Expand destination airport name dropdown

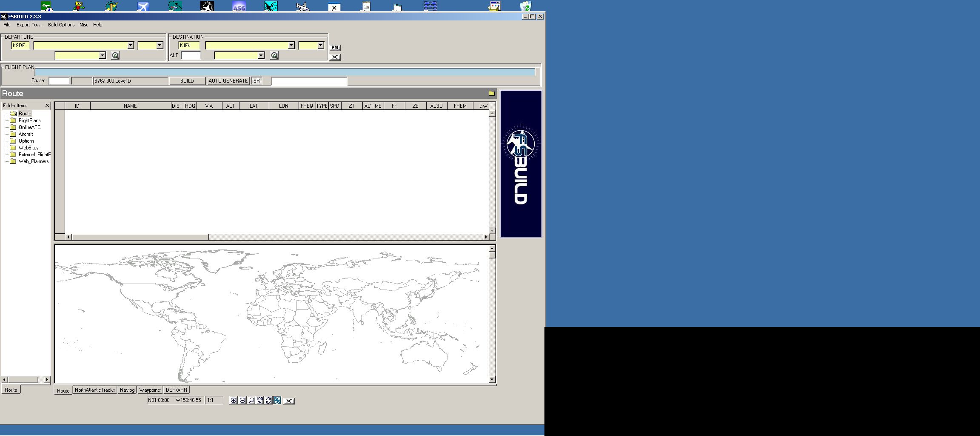point(291,46)
